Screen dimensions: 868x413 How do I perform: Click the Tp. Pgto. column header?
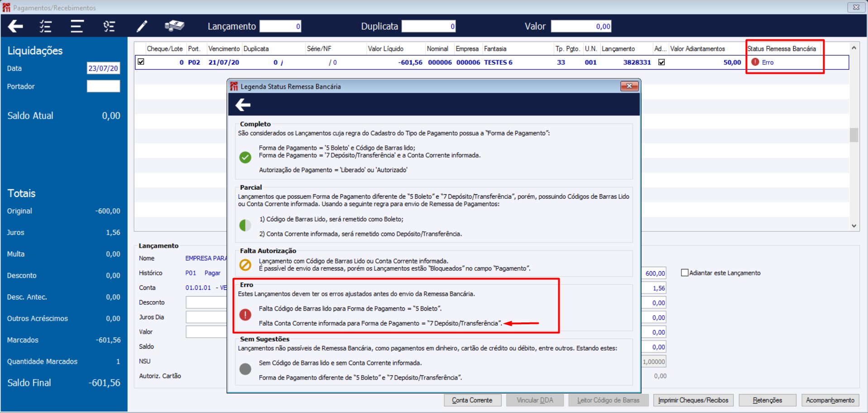tap(568, 48)
